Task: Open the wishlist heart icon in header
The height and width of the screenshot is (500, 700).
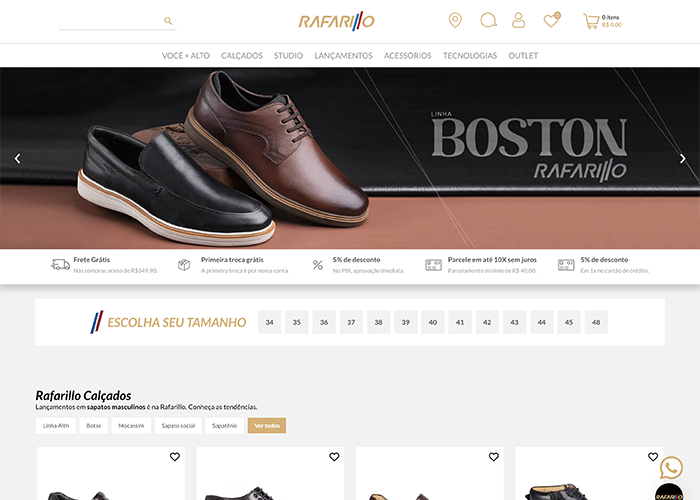Action: 550,20
